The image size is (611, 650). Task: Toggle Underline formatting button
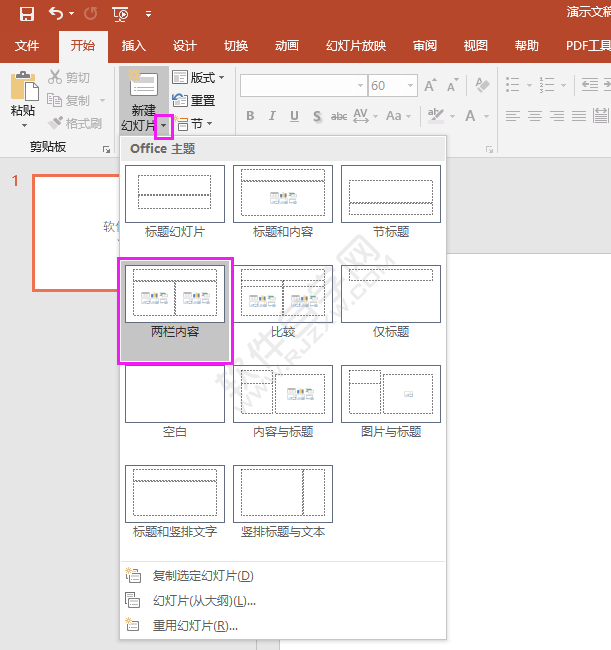pos(296,116)
